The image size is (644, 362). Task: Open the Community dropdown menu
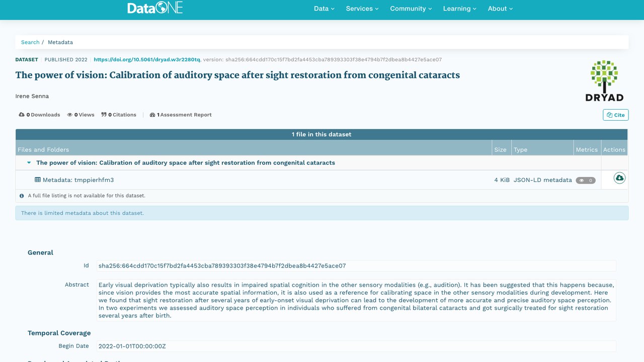tap(411, 9)
